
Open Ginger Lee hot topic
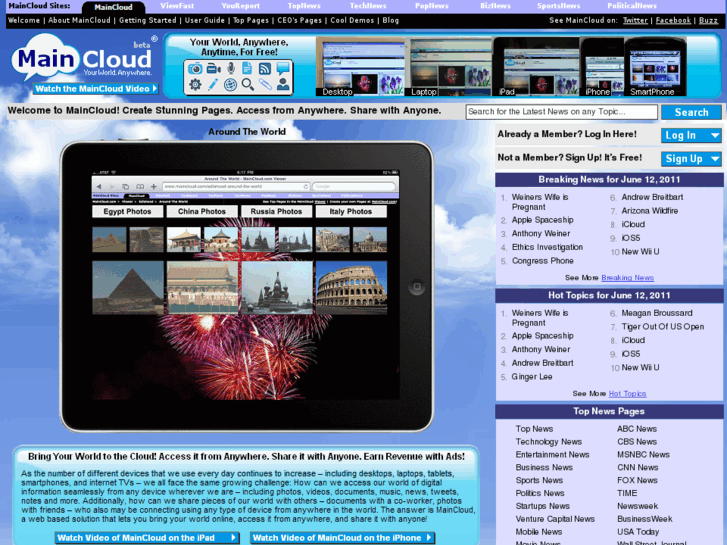[x=532, y=377]
